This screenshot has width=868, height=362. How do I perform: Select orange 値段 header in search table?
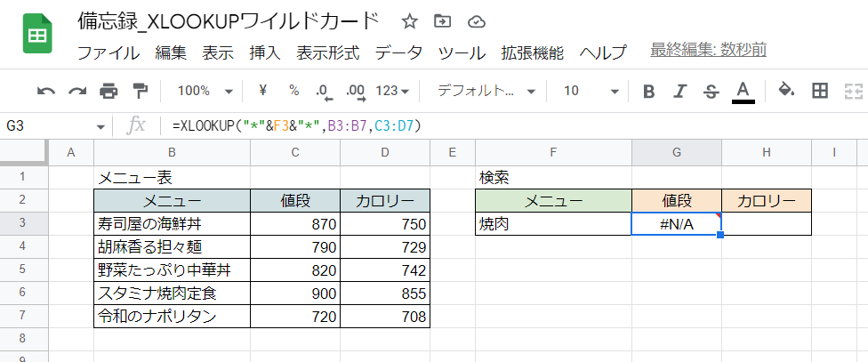677,200
